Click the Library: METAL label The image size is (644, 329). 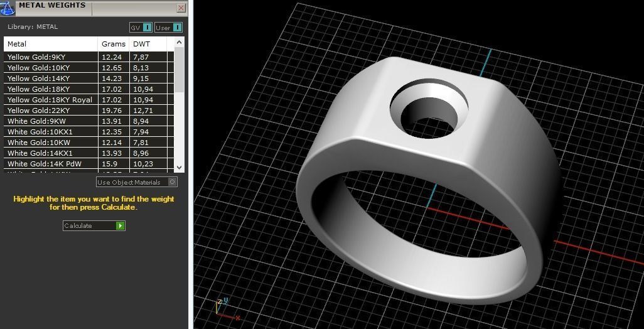pyautogui.click(x=33, y=27)
